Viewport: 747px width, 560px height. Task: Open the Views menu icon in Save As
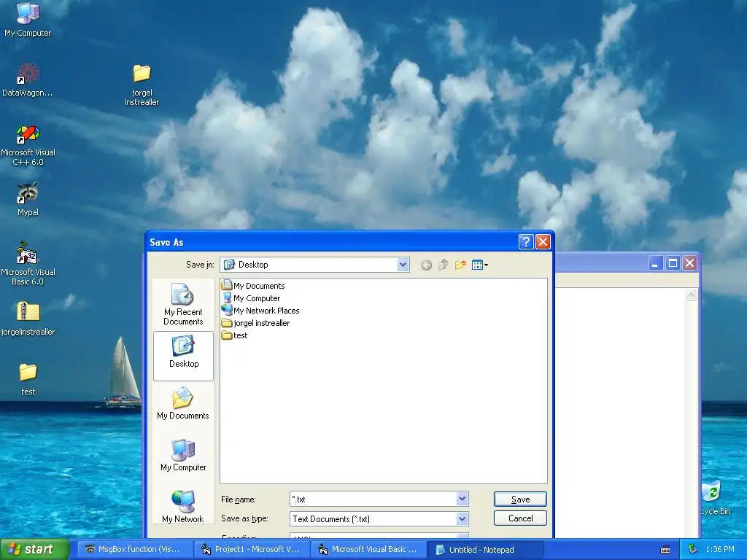click(479, 265)
